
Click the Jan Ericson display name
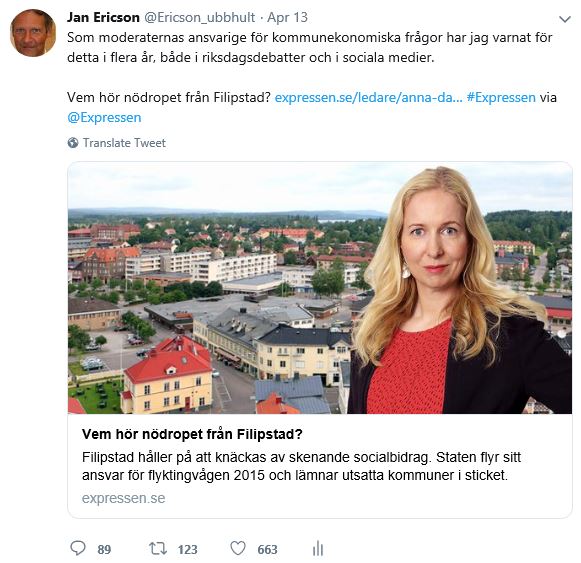click(x=103, y=17)
